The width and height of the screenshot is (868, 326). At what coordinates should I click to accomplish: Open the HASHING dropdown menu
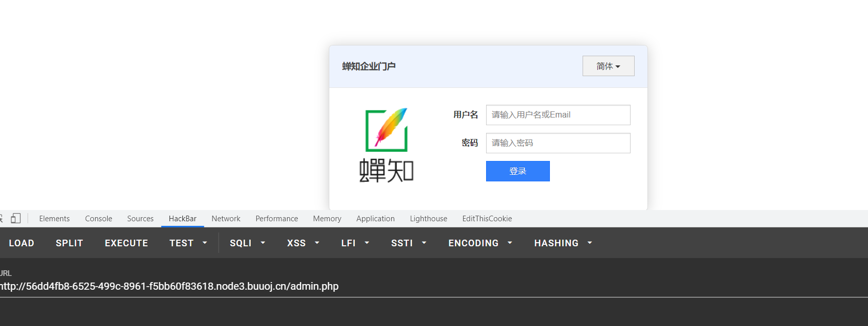(563, 243)
